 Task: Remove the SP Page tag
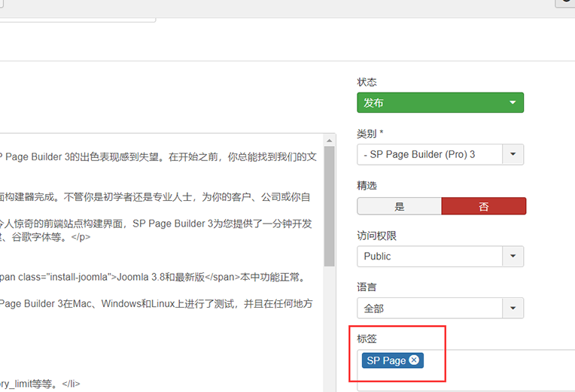coord(414,360)
